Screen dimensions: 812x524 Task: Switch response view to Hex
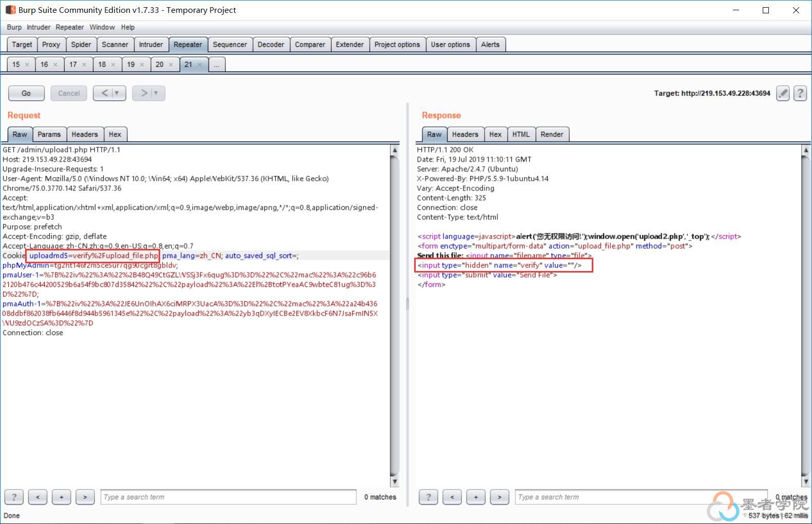click(x=495, y=134)
